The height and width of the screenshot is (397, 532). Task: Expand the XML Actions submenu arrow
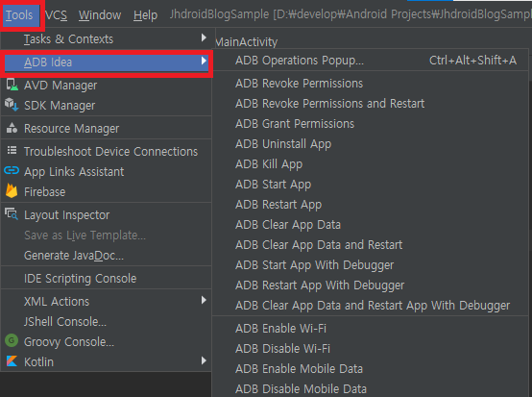click(x=204, y=300)
